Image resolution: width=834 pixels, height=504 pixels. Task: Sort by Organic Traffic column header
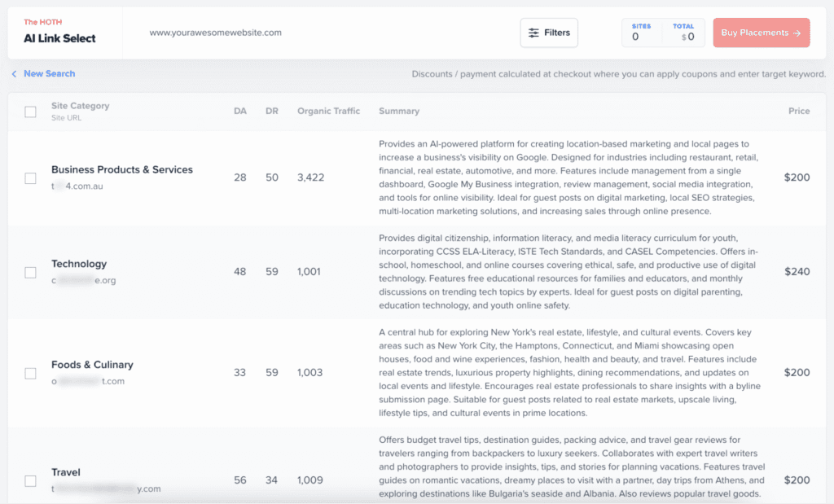[328, 111]
